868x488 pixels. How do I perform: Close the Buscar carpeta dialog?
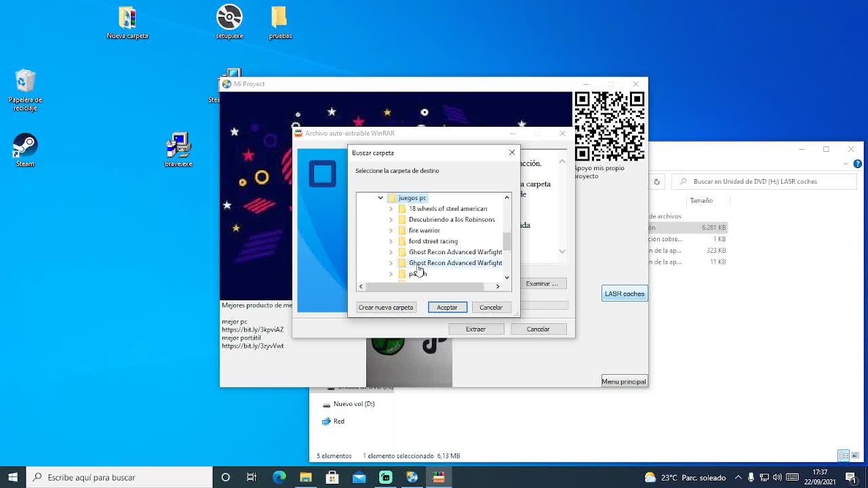pyautogui.click(x=512, y=152)
